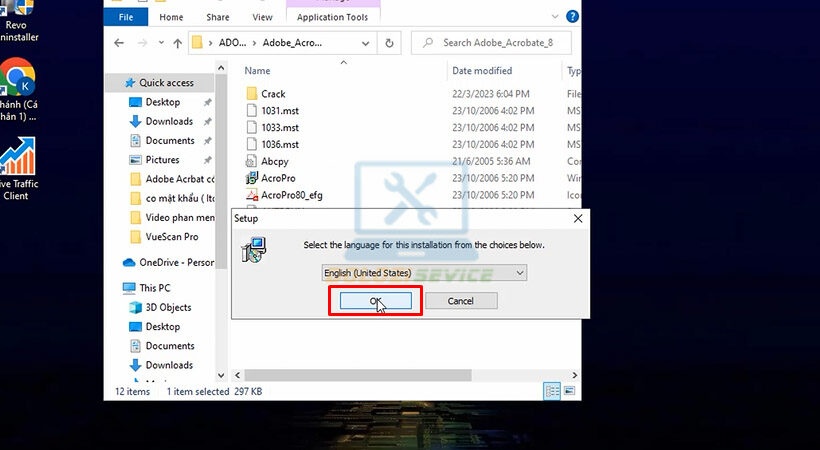
Task: Select the Revo Uninstaller desktop icon
Action: 17,21
